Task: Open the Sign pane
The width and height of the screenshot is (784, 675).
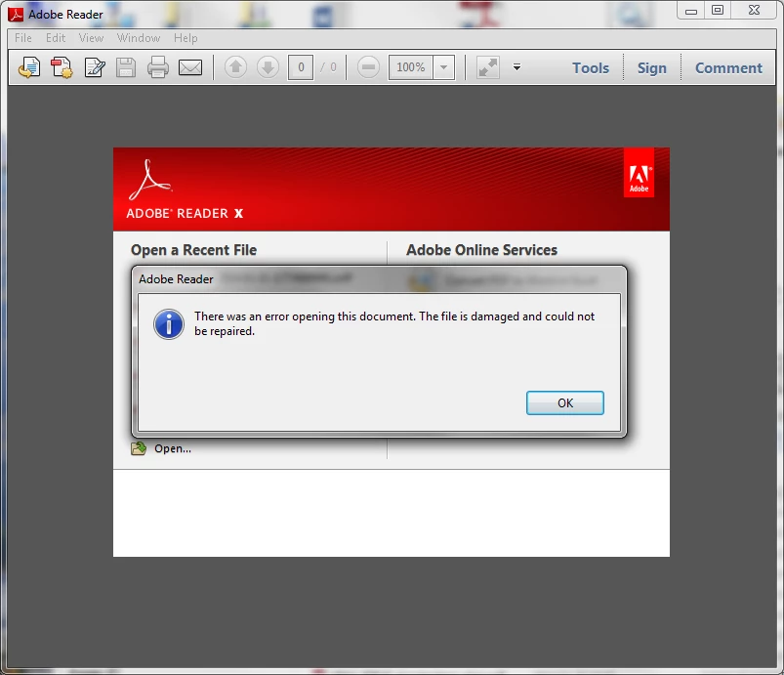Action: tap(651, 68)
